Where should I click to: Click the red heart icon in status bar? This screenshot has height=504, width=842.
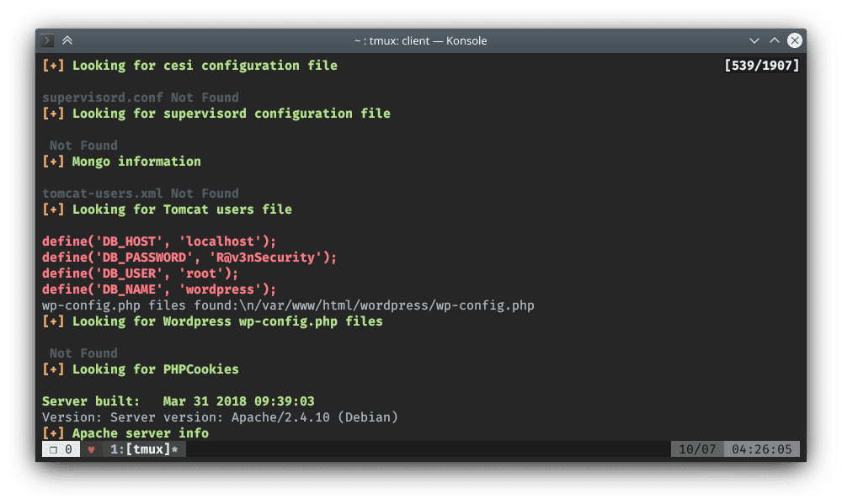point(91,450)
